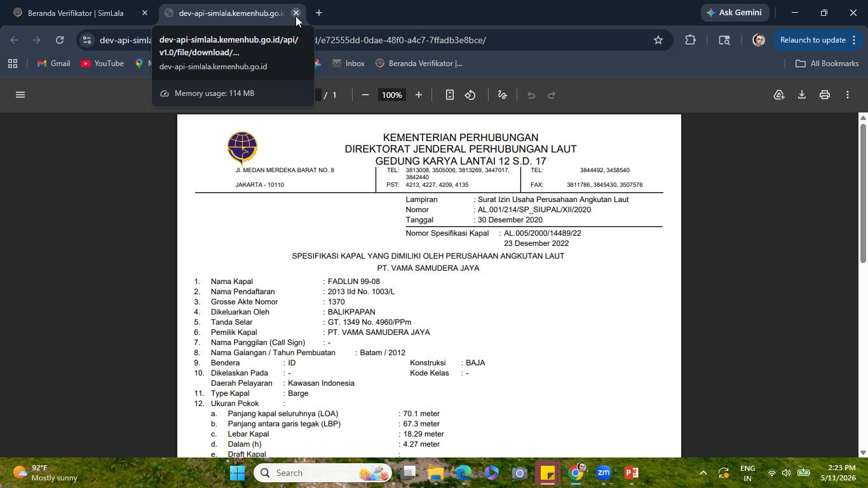
Task: Reload the current page
Action: click(x=60, y=40)
